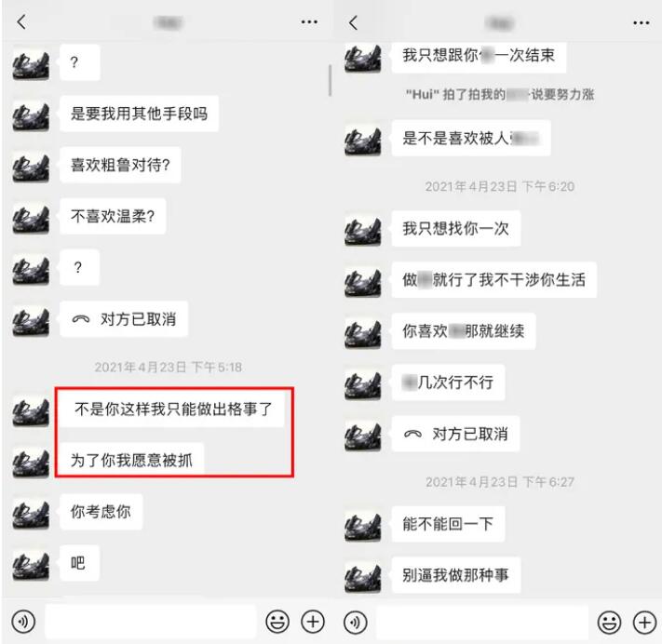Tap sender avatar beside '能不能回一下'
This screenshot has width=662, height=644.
(x=363, y=526)
